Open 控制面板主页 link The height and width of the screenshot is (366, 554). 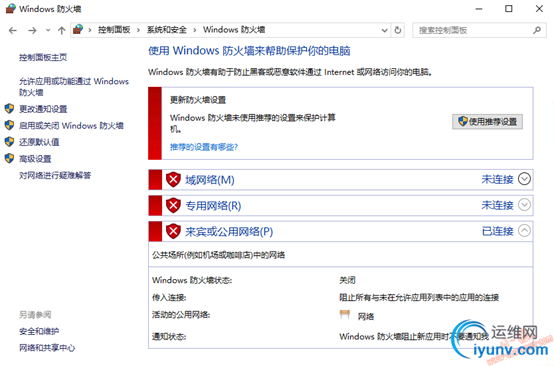[x=43, y=57]
